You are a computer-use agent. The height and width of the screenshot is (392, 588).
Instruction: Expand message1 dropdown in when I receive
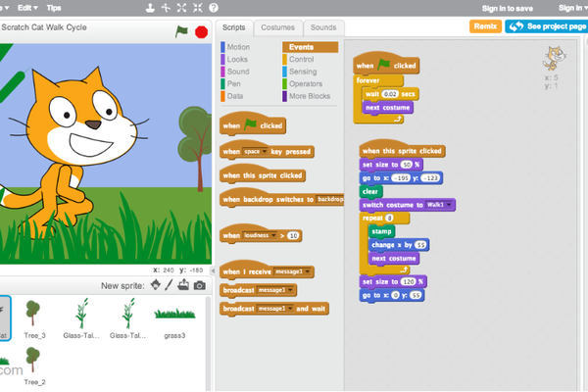pyautogui.click(x=292, y=271)
